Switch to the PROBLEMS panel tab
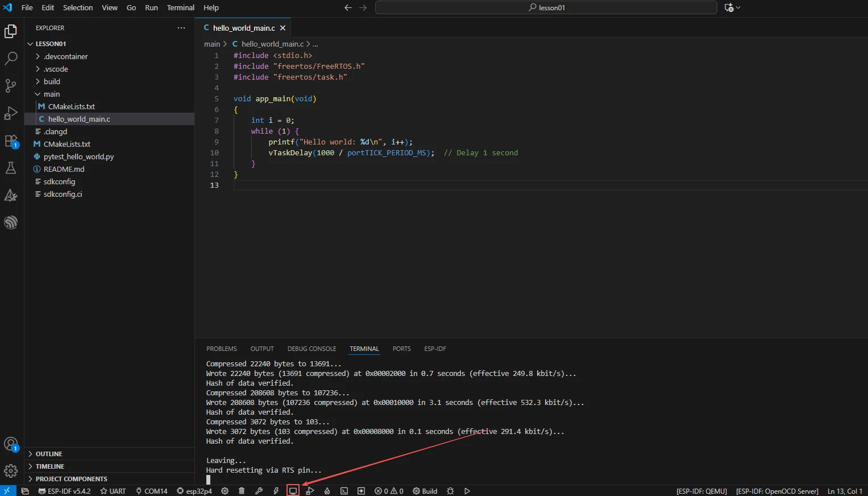The width and height of the screenshot is (868, 496). [221, 349]
